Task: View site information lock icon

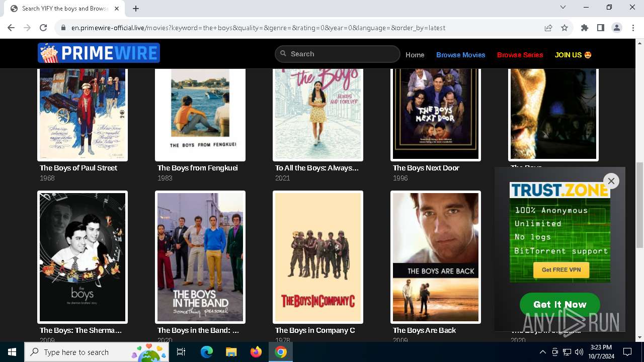Action: tap(63, 28)
